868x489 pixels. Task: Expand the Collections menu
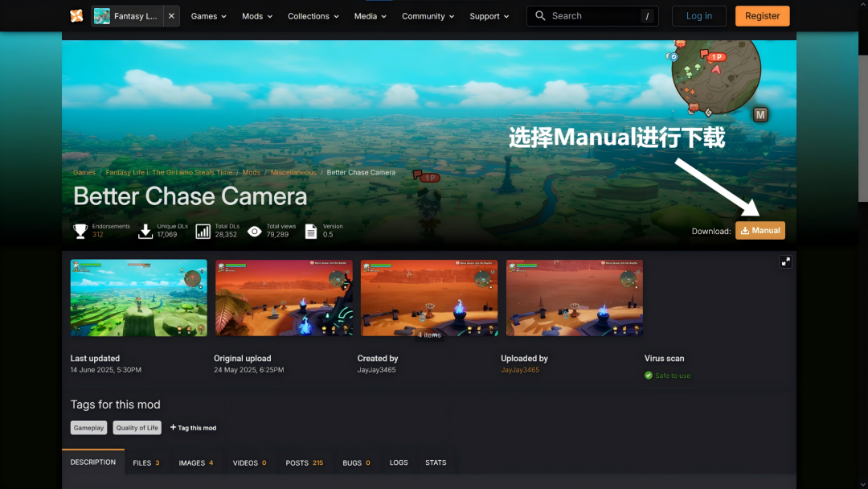(313, 16)
